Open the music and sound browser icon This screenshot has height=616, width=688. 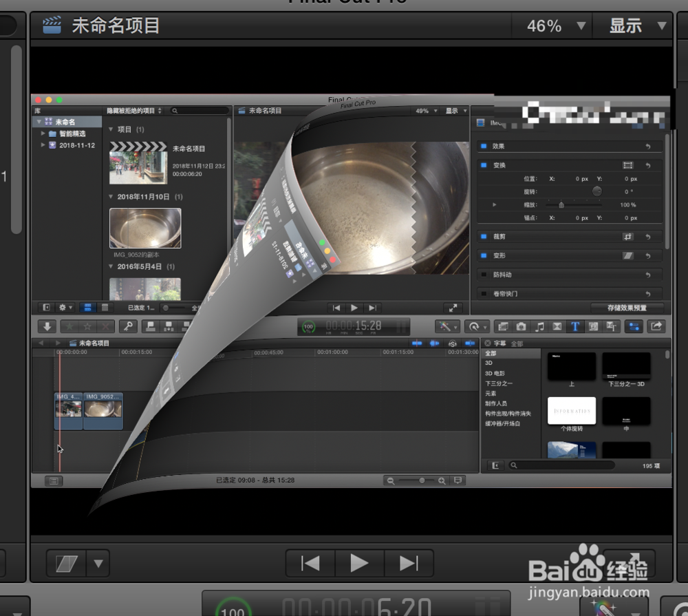(x=539, y=327)
